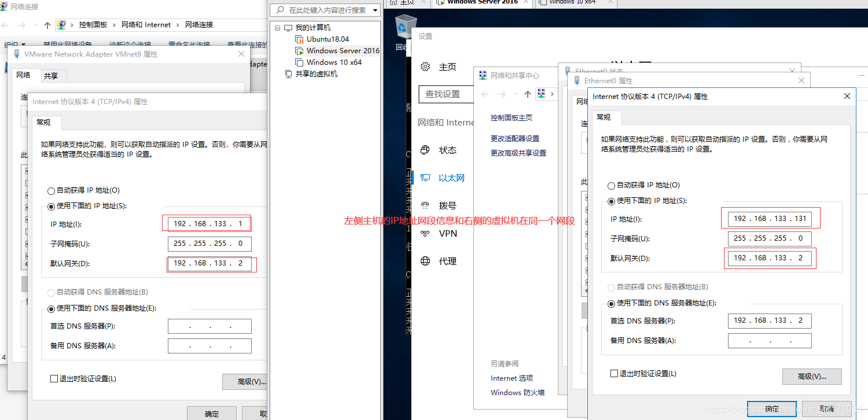Click the 共享的虚拟机 icon in library tree
Viewport: 868px width, 420px height.
(289, 73)
